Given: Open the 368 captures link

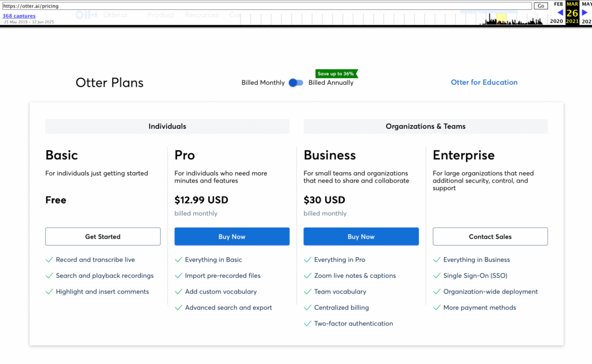Looking at the screenshot, I should coord(19,16).
